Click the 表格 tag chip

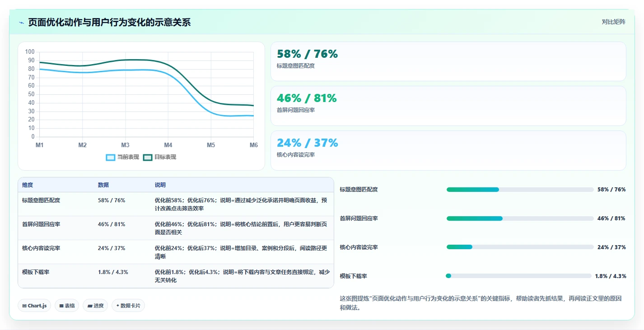(x=67, y=306)
